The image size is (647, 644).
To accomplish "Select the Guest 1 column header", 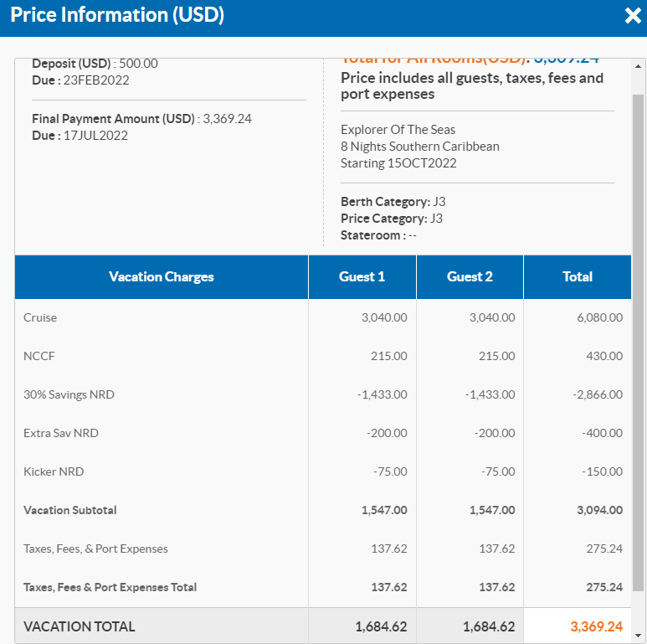I will click(x=362, y=276).
